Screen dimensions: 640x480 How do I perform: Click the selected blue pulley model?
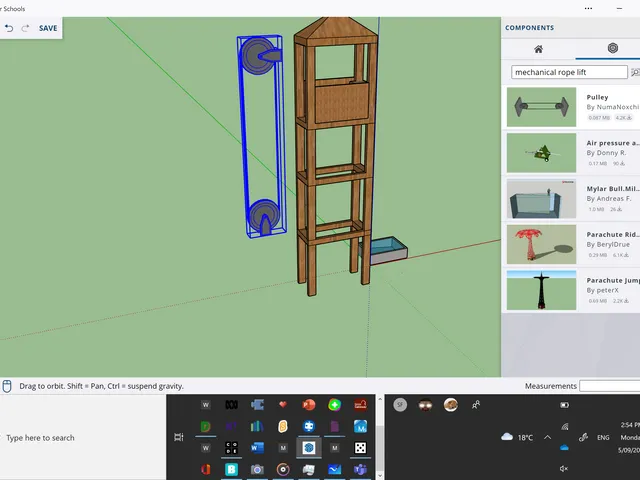tap(262, 137)
